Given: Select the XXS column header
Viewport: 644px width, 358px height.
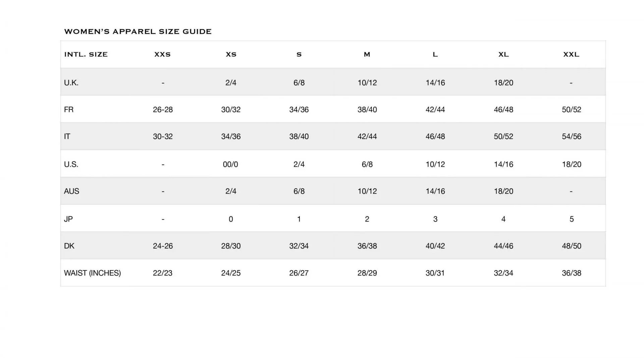Looking at the screenshot, I should (162, 54).
